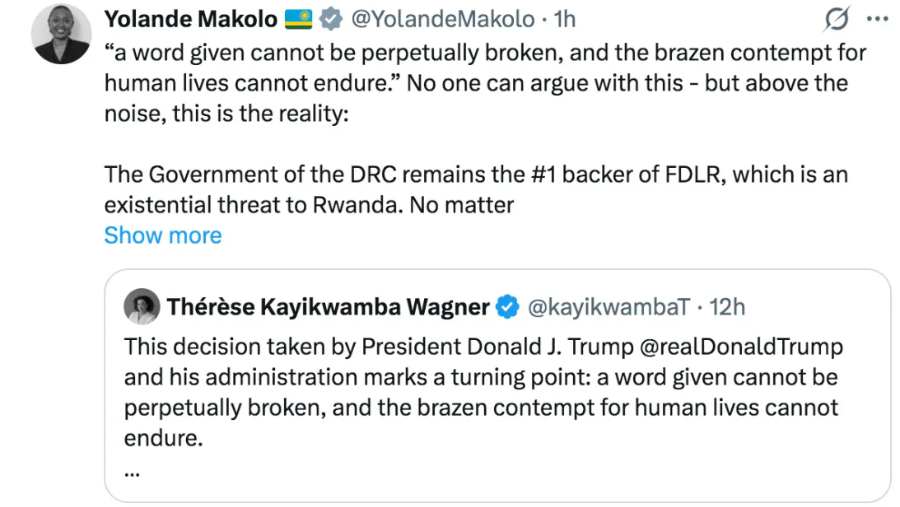Click the trailing ellipsis in quoted tweet

(131, 469)
